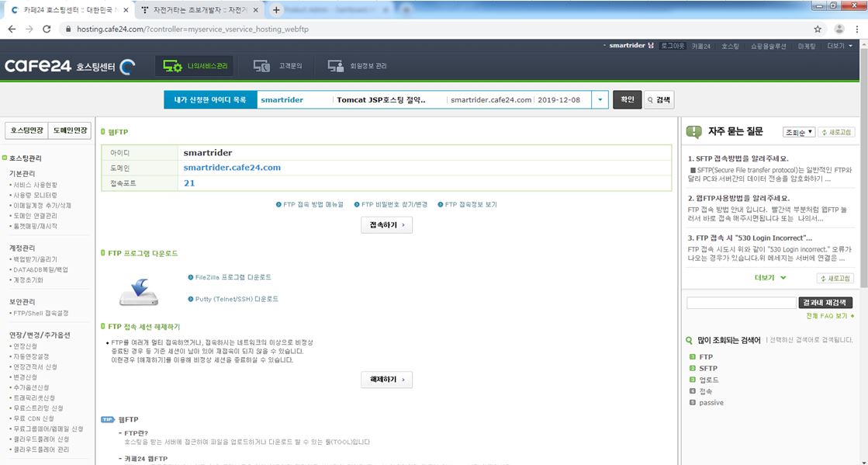Click the cafe24 호스팅센터 logo
Image resolution: width=868 pixels, height=465 pixels.
(x=70, y=67)
